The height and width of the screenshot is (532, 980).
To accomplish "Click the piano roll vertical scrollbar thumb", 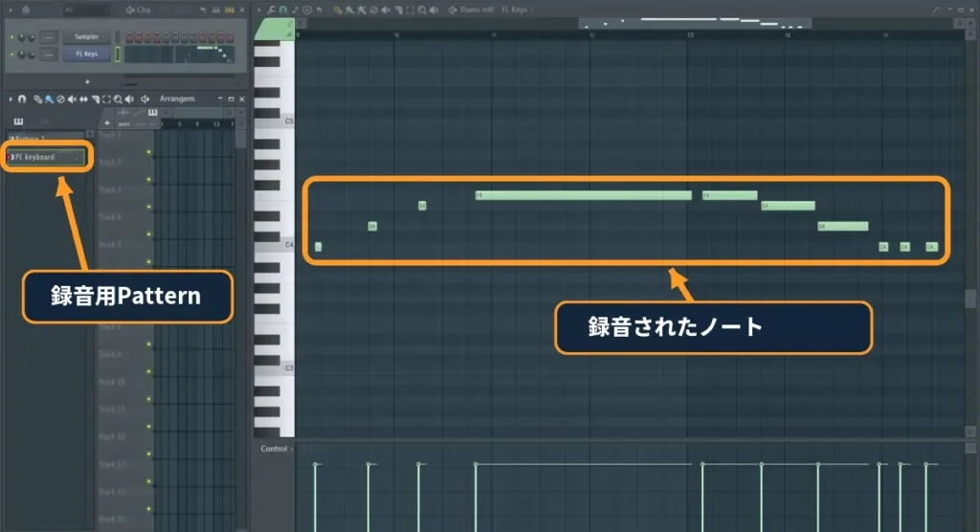I will (x=970, y=299).
